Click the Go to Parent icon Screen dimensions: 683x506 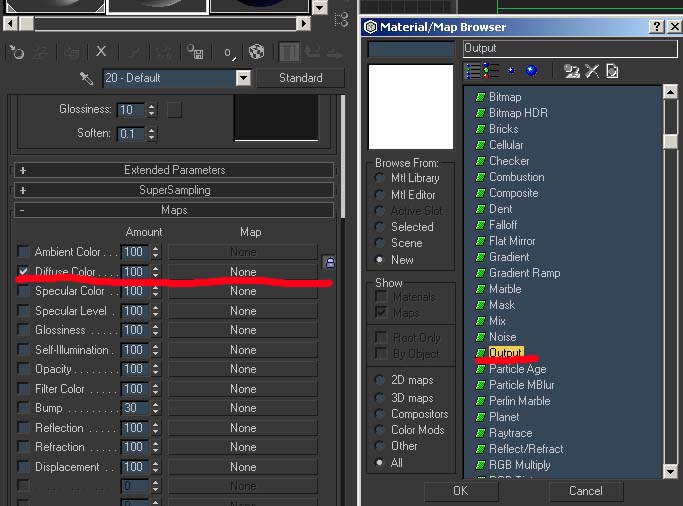[312, 52]
